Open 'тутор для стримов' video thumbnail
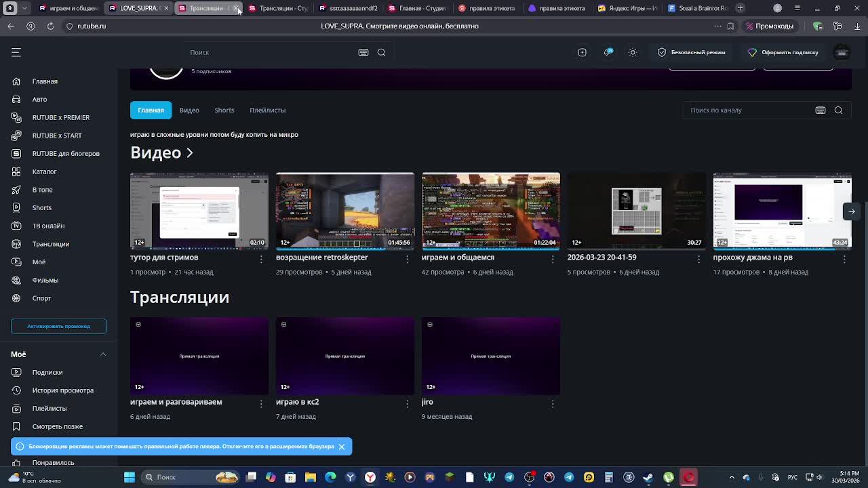The image size is (868, 488). point(199,211)
